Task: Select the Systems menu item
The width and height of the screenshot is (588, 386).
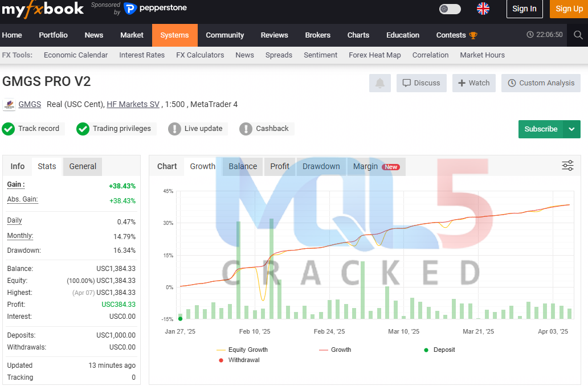Action: 175,35
